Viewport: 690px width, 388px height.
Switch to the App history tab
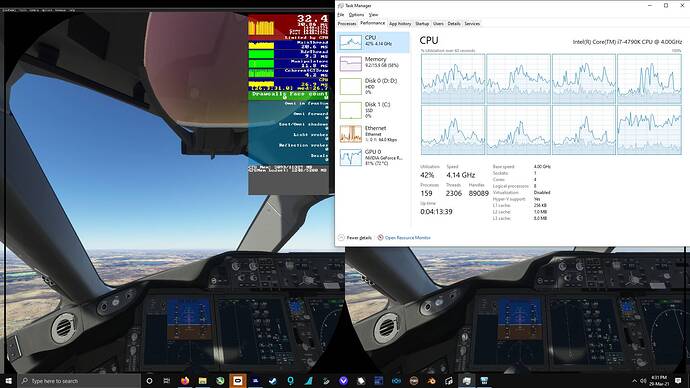coord(400,24)
